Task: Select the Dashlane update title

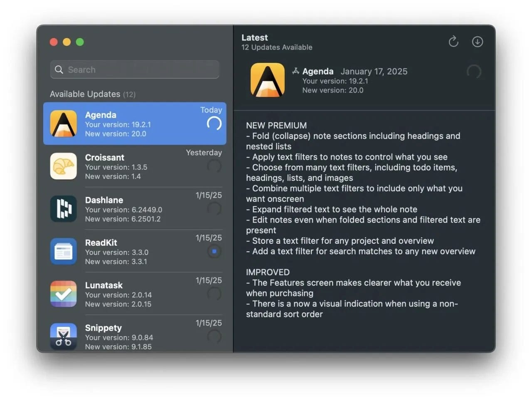Action: [x=104, y=200]
